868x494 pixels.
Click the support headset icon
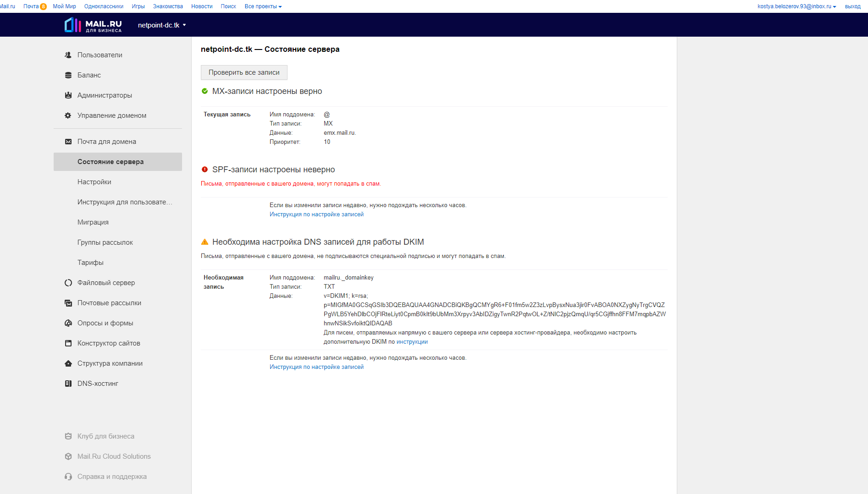pyautogui.click(x=68, y=477)
